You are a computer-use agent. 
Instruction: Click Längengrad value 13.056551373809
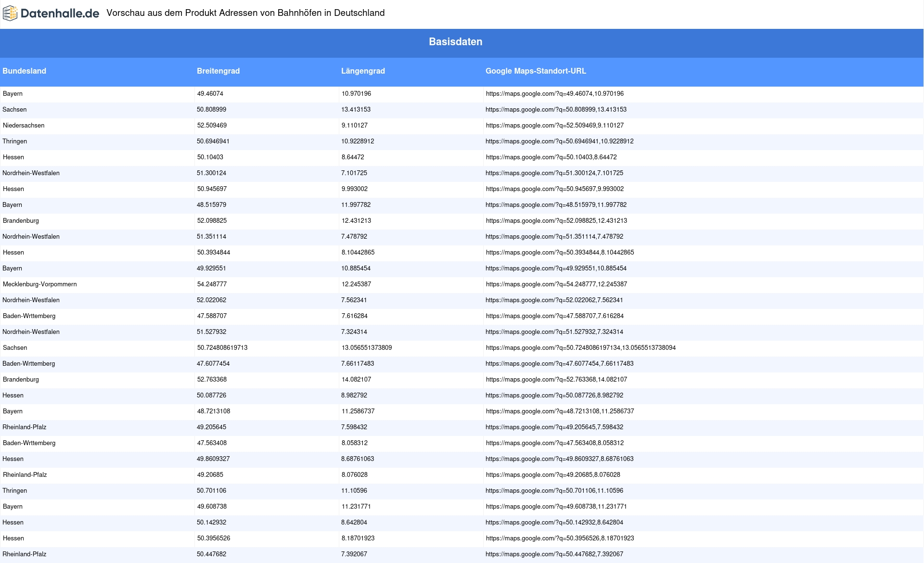[367, 348]
